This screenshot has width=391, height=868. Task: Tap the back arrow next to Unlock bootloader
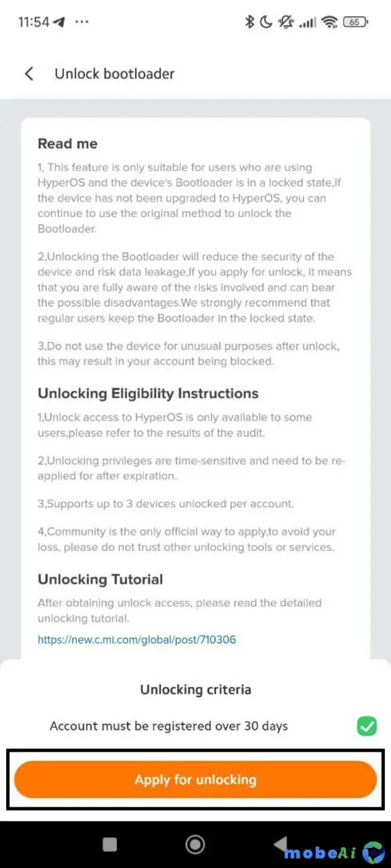click(x=29, y=73)
